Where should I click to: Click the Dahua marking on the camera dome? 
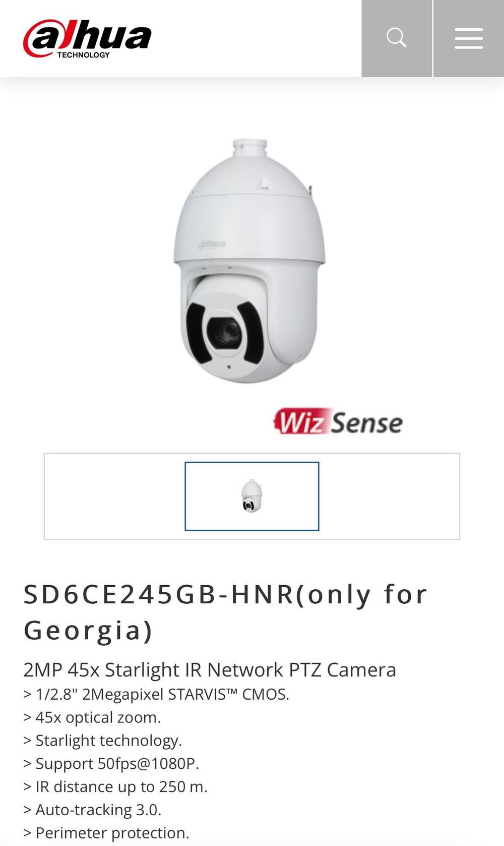click(x=212, y=244)
